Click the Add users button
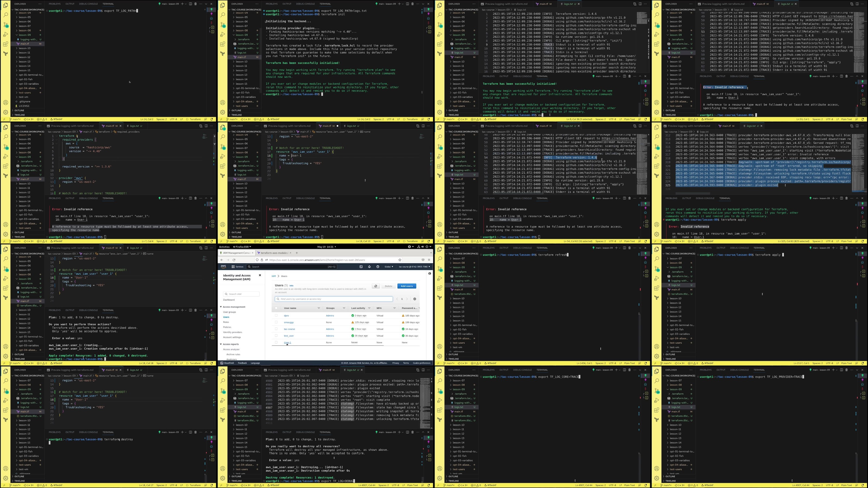 tap(407, 286)
